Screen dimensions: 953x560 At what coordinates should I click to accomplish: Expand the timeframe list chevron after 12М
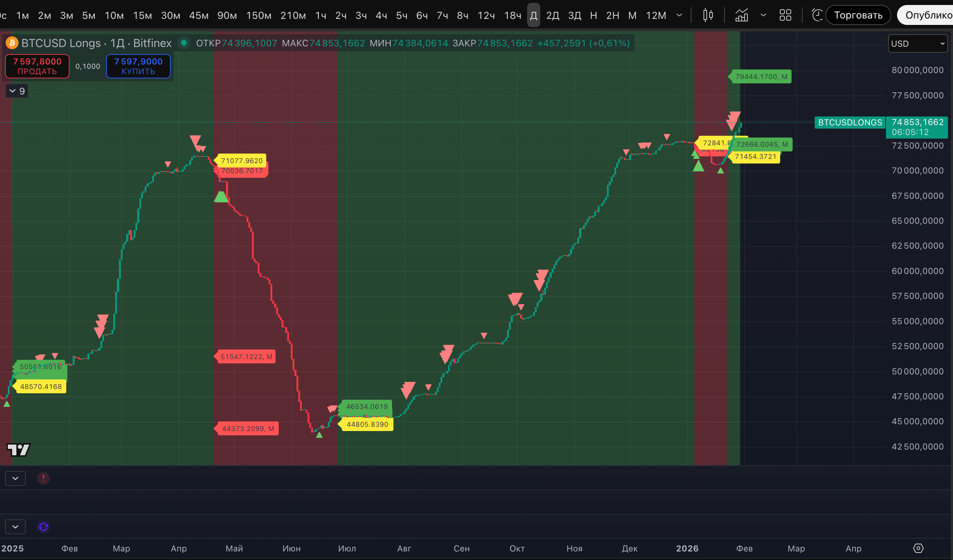(x=679, y=15)
